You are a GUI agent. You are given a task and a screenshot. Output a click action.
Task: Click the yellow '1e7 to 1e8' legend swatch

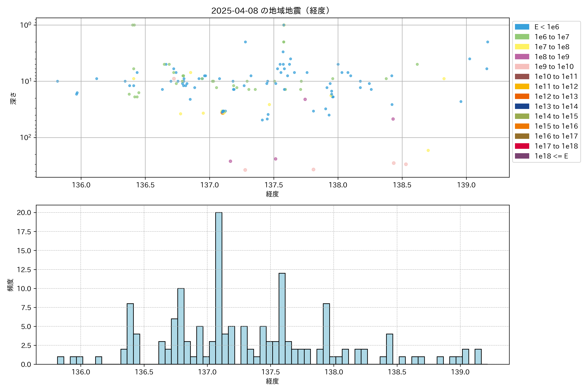click(x=522, y=47)
